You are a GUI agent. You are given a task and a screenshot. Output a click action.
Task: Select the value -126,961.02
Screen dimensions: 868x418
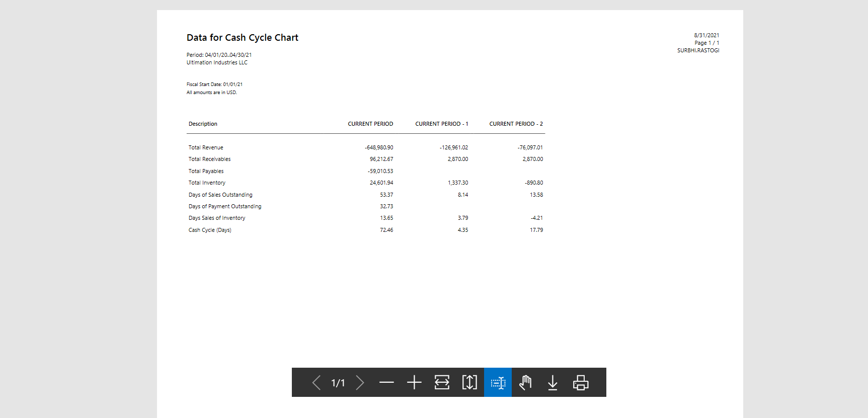click(454, 147)
